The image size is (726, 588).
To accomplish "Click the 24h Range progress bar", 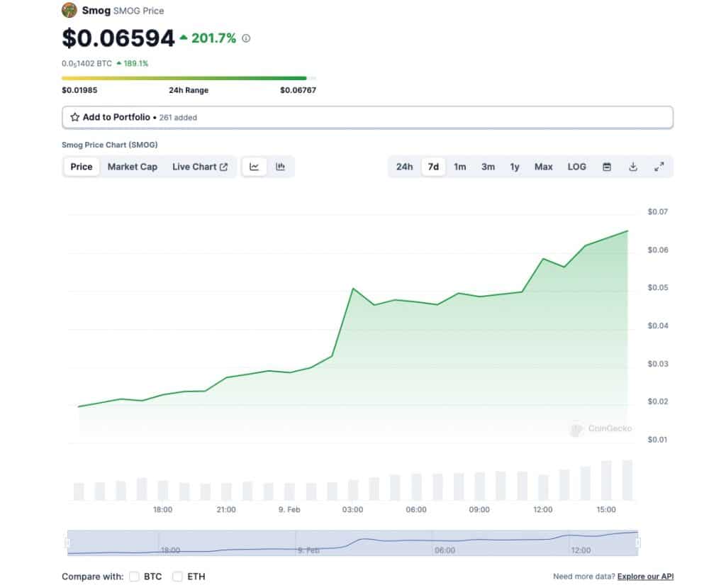I will tap(189, 78).
